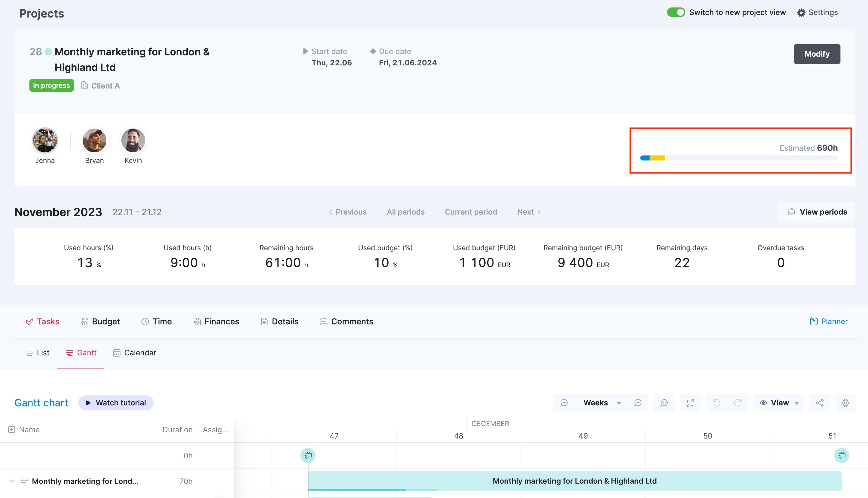Image resolution: width=868 pixels, height=498 pixels.
Task: Click the redo arrow in Gantt toolbar
Action: click(738, 403)
